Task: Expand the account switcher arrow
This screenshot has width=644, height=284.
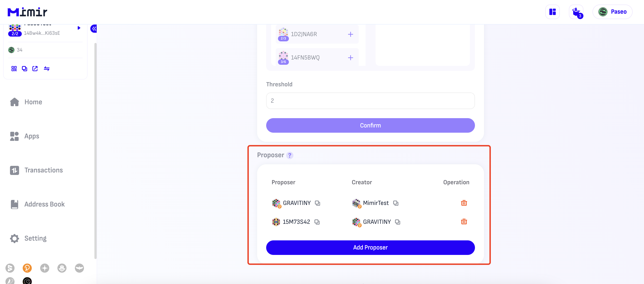Action: pos(79,28)
